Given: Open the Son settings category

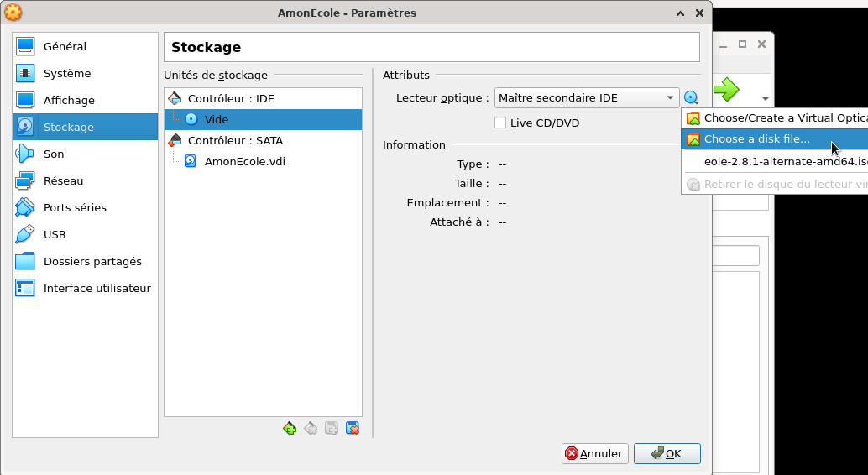Looking at the screenshot, I should click(x=86, y=154).
